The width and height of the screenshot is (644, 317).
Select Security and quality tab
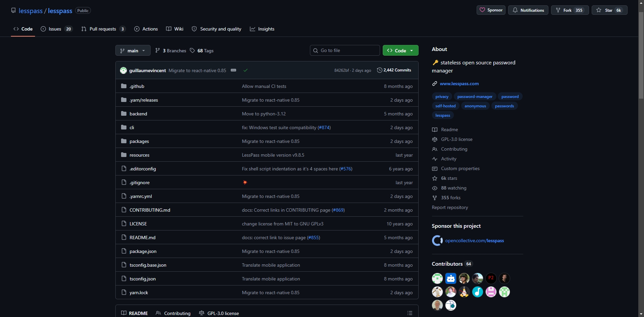click(x=216, y=29)
